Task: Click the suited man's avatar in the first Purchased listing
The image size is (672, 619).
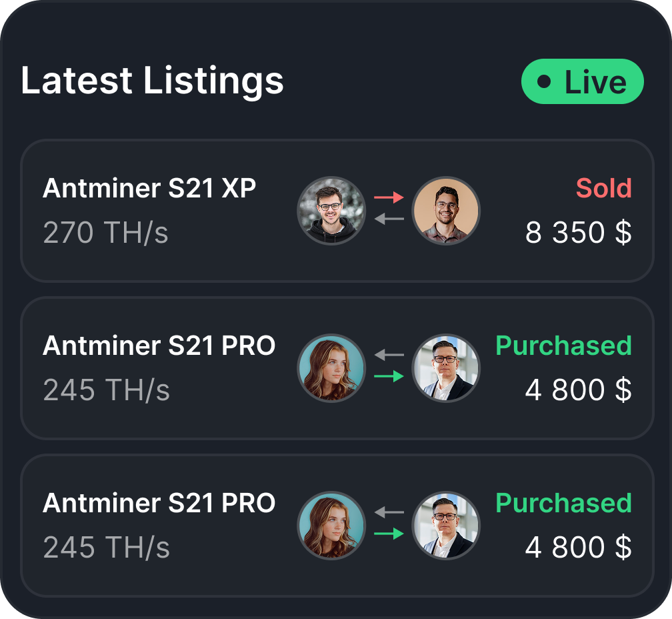Action: click(445, 368)
